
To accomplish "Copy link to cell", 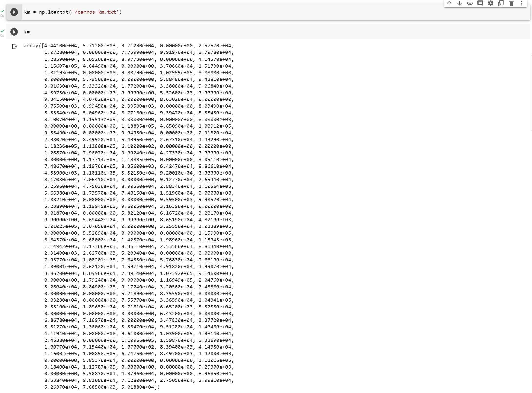I will (470, 3).
